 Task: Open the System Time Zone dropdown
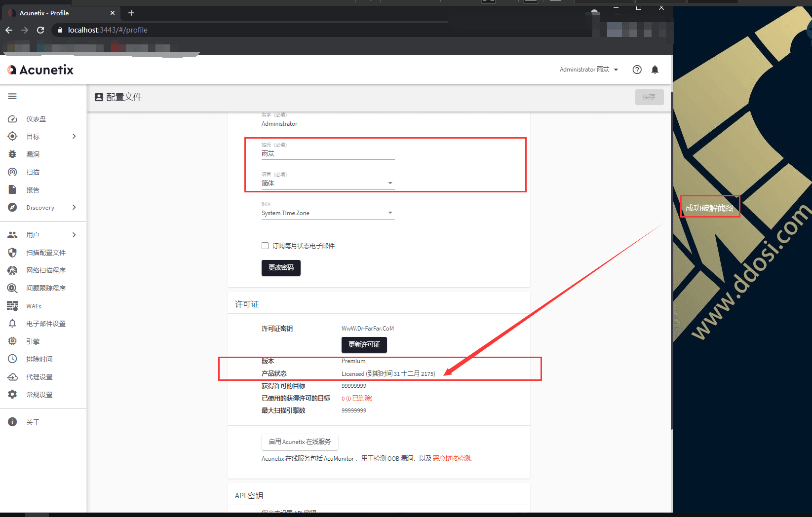click(x=328, y=213)
